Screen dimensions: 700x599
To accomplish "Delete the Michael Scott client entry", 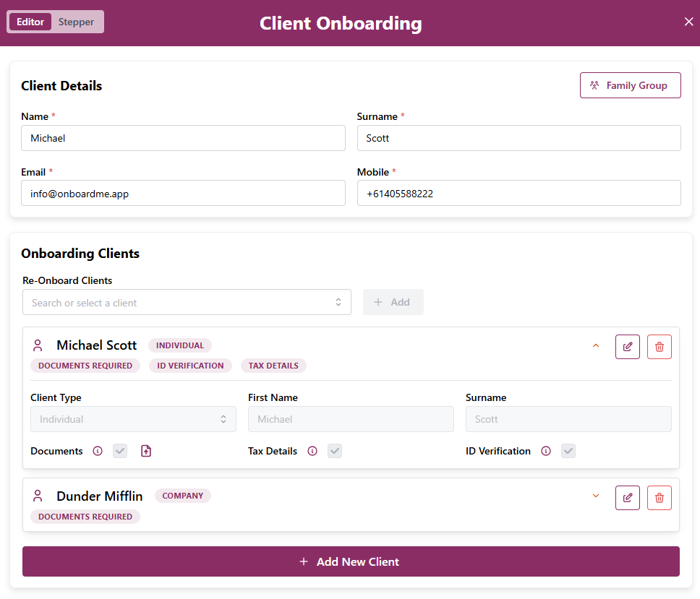I will point(659,347).
